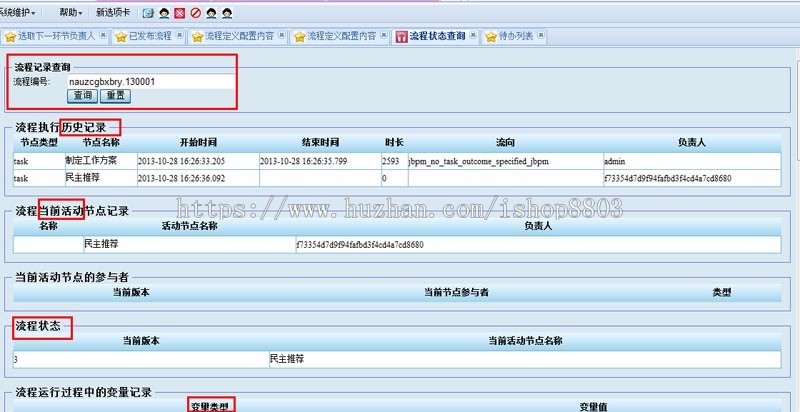Select the 流程状态查询 tab

point(437,36)
